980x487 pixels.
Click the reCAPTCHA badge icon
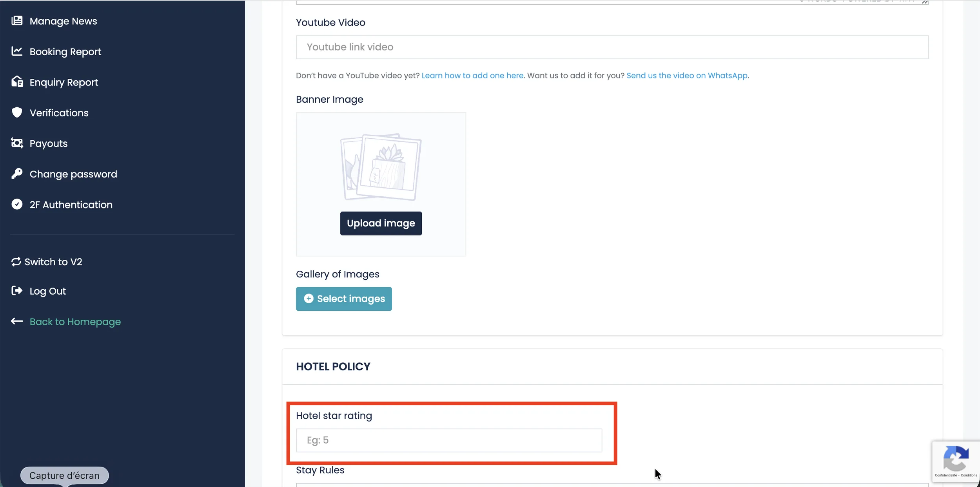[x=956, y=458]
